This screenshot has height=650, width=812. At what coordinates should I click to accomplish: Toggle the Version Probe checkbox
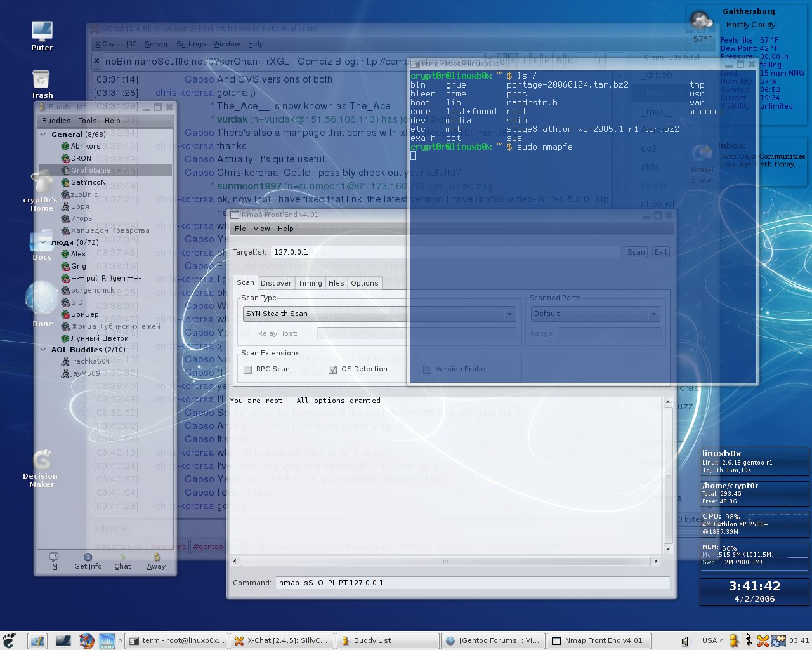pyautogui.click(x=427, y=369)
